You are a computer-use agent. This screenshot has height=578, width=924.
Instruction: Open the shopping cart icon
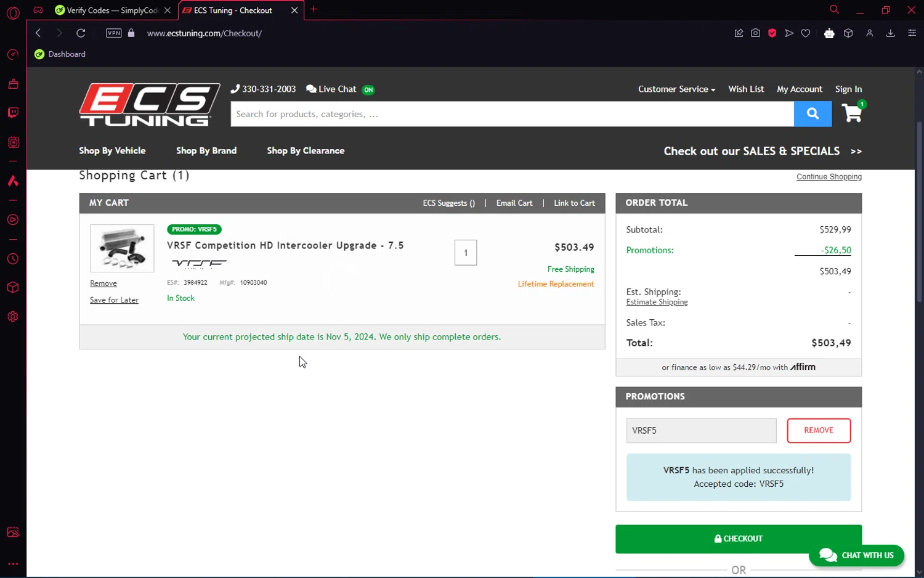pyautogui.click(x=853, y=112)
